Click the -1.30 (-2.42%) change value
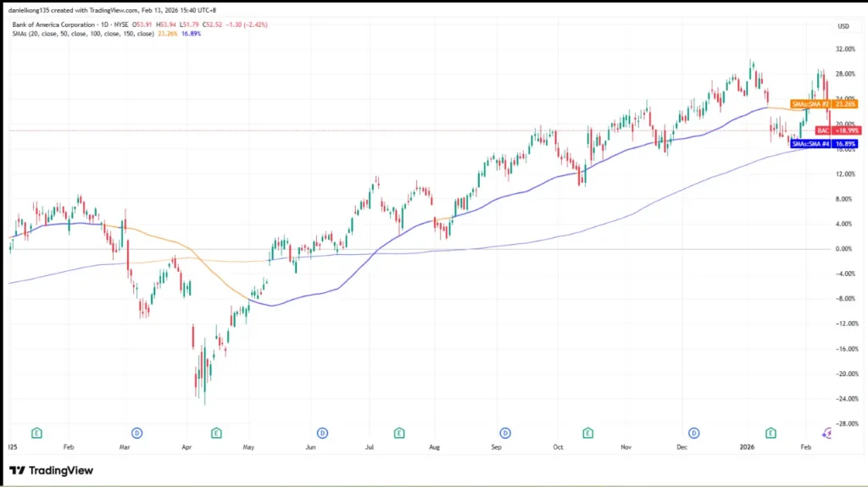This screenshot has width=868, height=487. [247, 25]
